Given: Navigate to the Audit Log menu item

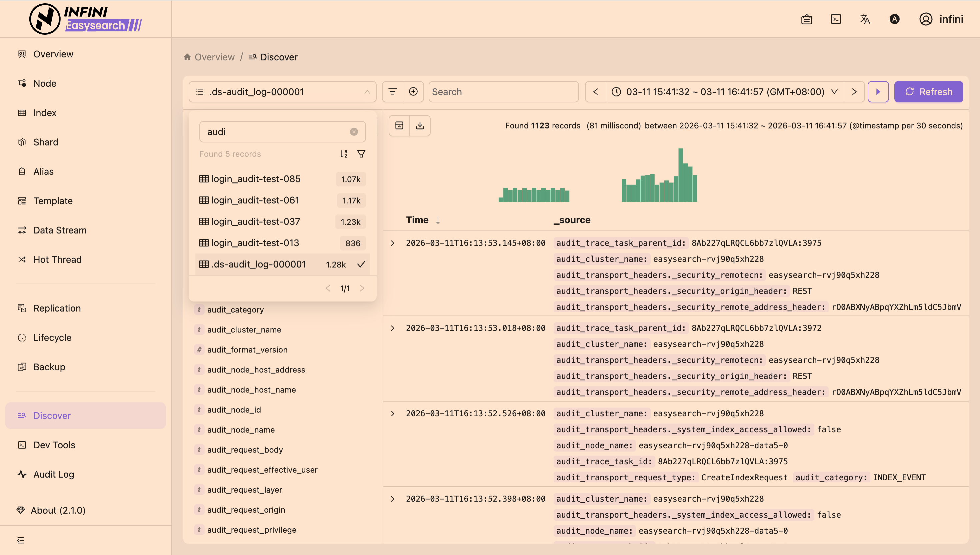Looking at the screenshot, I should pos(53,474).
